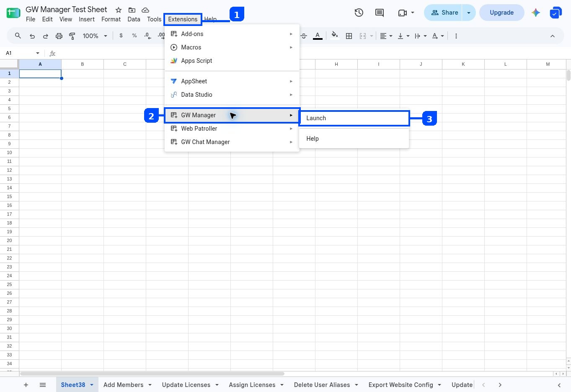571x392 pixels.
Task: Print the sheet with printer icon
Action: pos(59,36)
